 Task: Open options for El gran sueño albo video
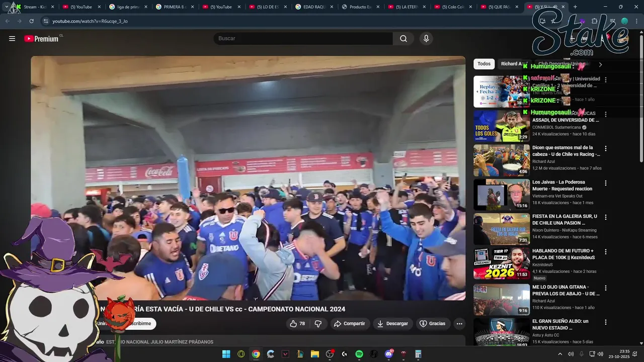[x=606, y=322]
